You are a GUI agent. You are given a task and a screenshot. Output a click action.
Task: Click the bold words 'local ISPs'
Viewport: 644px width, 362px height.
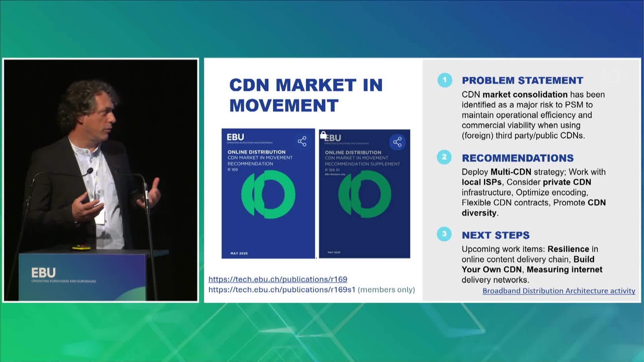[x=482, y=182]
